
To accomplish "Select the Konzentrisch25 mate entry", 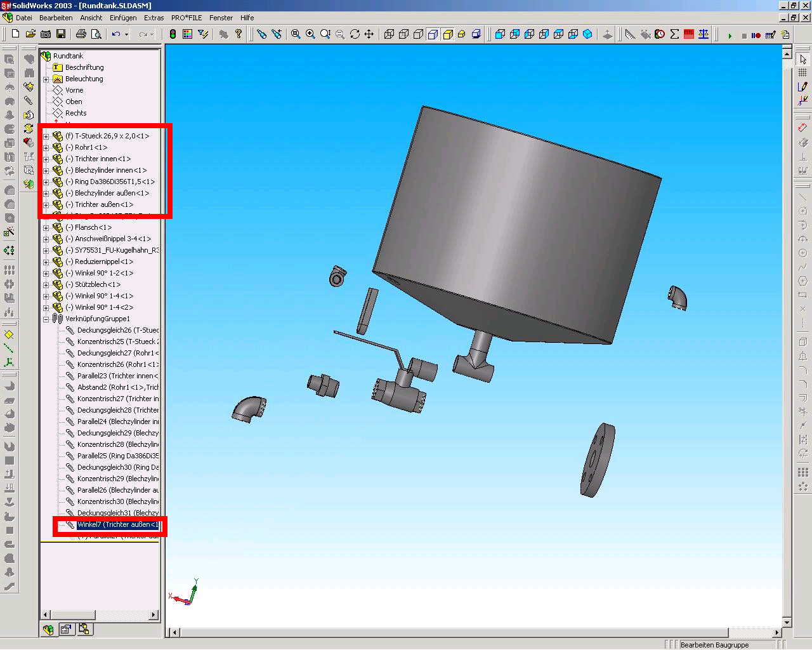I will (117, 342).
